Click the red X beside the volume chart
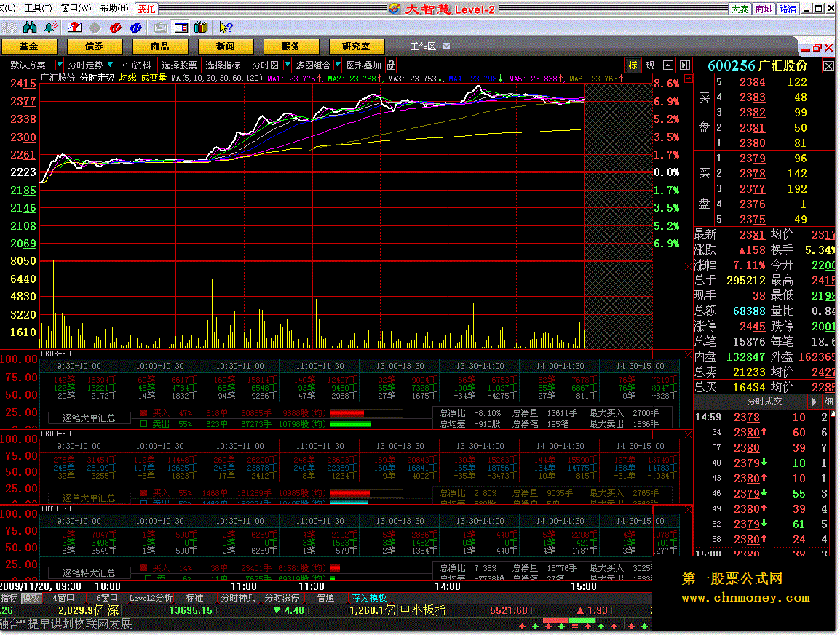 pos(689,266)
